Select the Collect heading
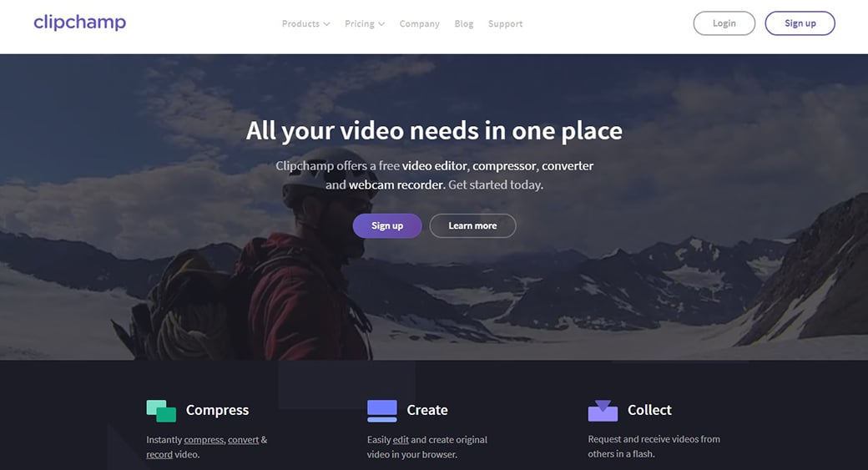Screen dimensions: 868x470 coord(649,410)
